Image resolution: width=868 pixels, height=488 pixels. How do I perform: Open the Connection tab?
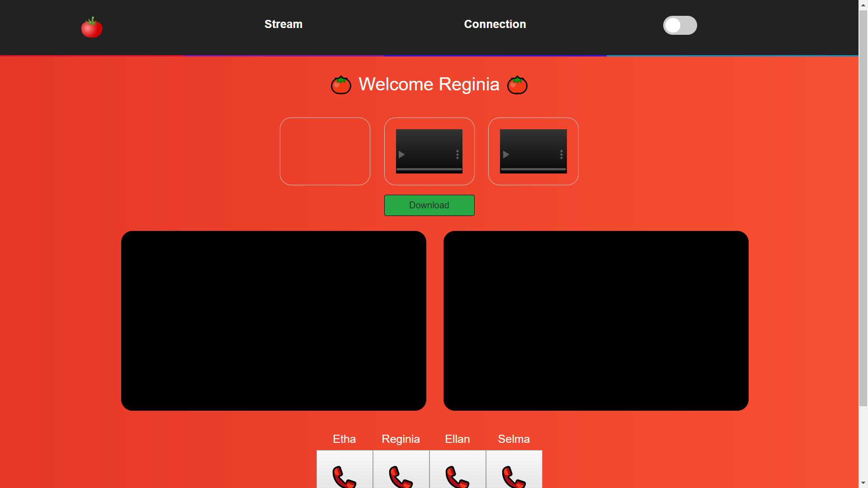[x=495, y=24]
